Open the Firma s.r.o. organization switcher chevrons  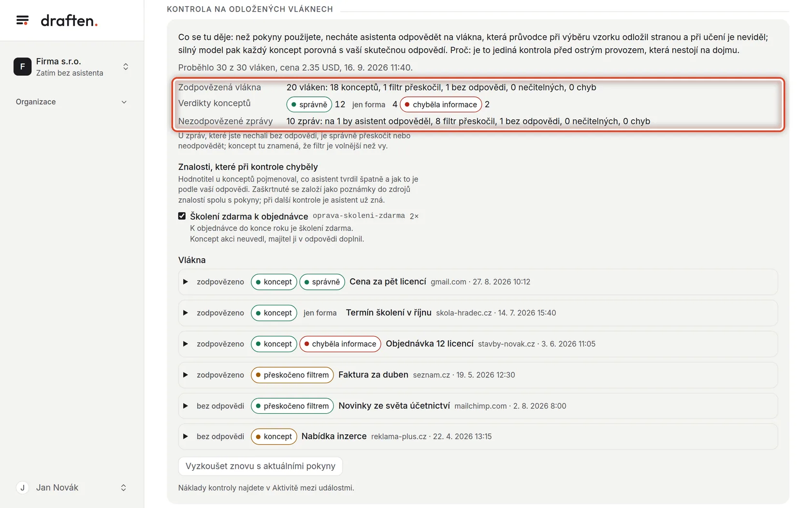[x=126, y=67]
